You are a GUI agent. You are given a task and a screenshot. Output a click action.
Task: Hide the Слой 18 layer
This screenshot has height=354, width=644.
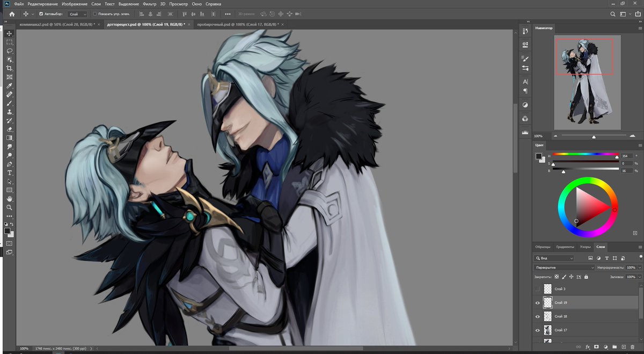pyautogui.click(x=538, y=316)
